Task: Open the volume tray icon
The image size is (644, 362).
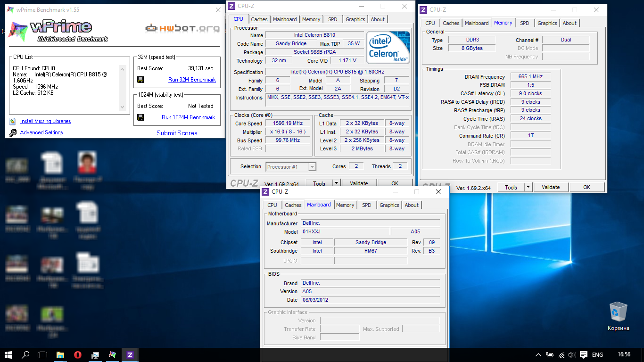Action: click(572, 355)
